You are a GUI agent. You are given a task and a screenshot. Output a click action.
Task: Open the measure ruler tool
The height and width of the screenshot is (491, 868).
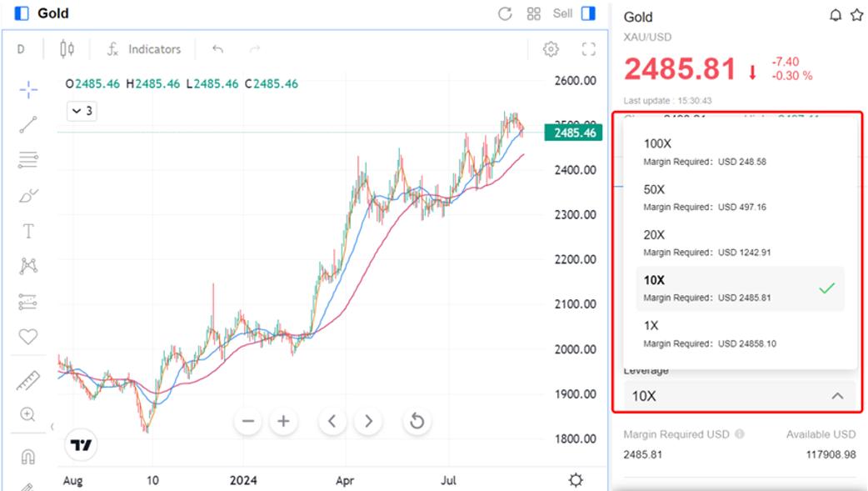pos(28,381)
